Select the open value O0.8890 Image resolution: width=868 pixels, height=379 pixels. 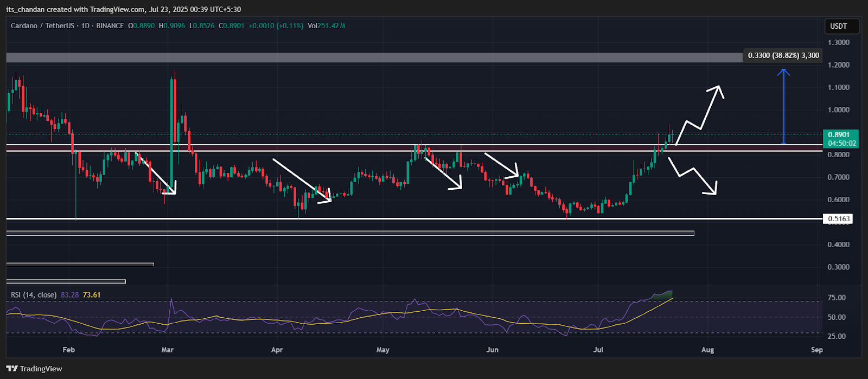141,25
